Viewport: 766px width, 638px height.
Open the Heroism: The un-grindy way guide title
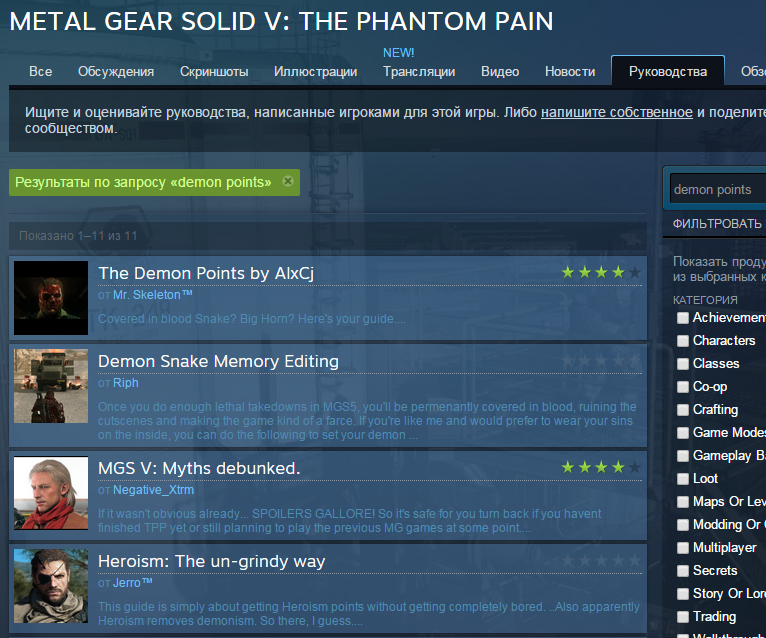(211, 561)
